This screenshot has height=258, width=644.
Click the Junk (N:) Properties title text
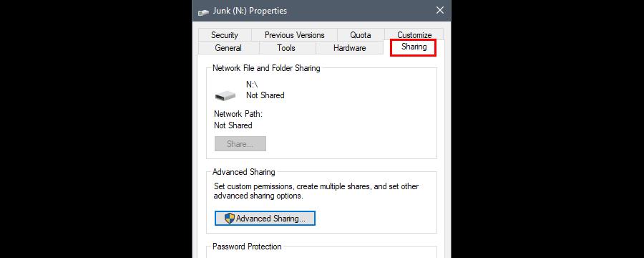coord(250,11)
